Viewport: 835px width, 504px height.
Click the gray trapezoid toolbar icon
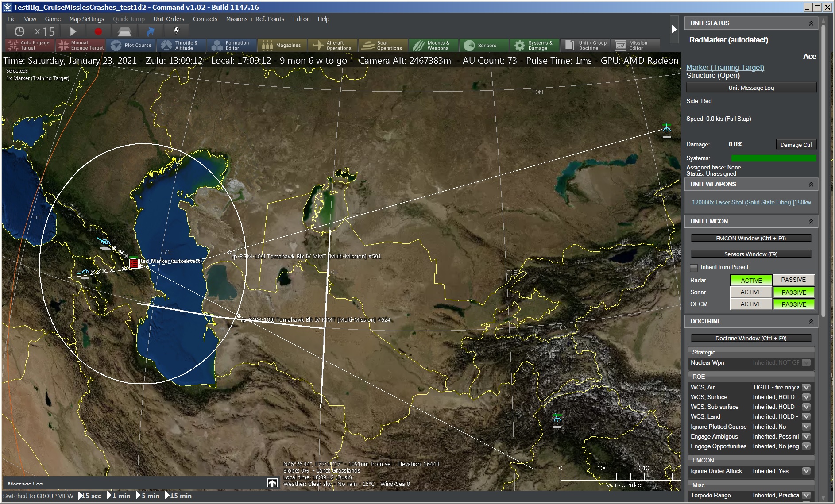[x=124, y=31]
